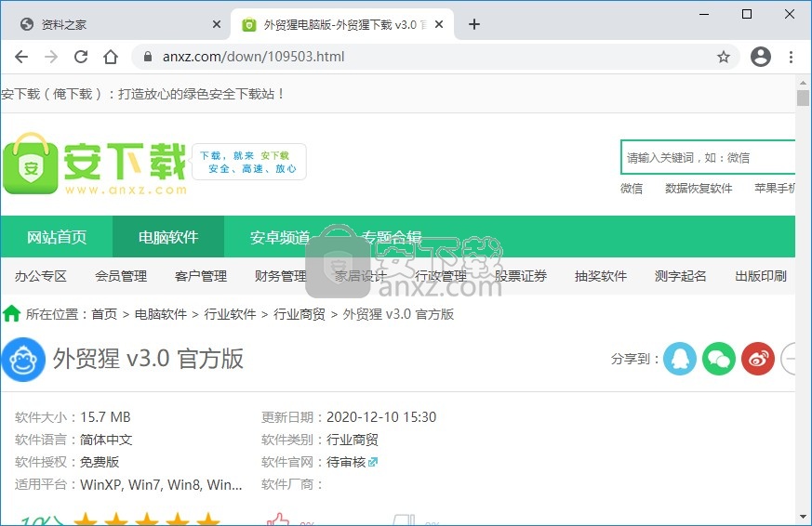Open the Chrome profile avatar
This screenshot has width=812, height=526.
(x=761, y=57)
